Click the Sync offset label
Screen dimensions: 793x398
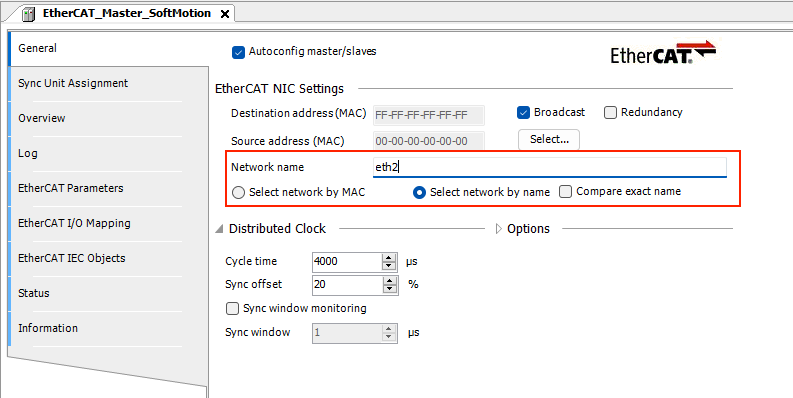pos(253,285)
